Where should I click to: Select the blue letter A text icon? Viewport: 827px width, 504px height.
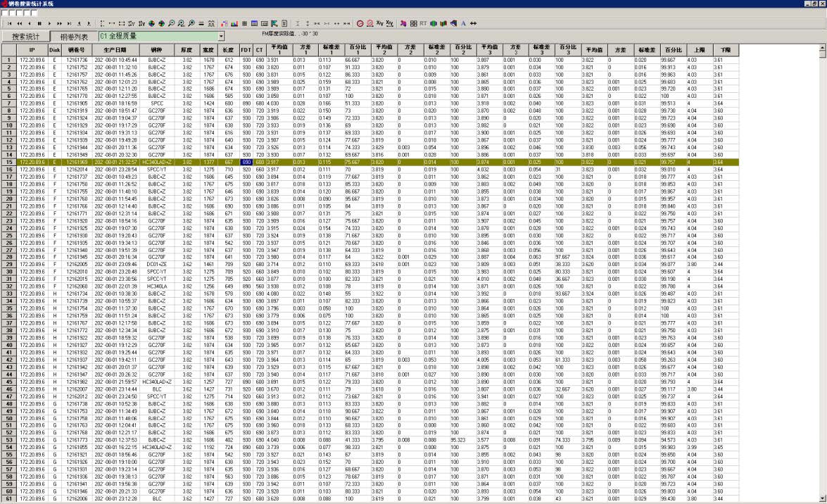coord(463,23)
